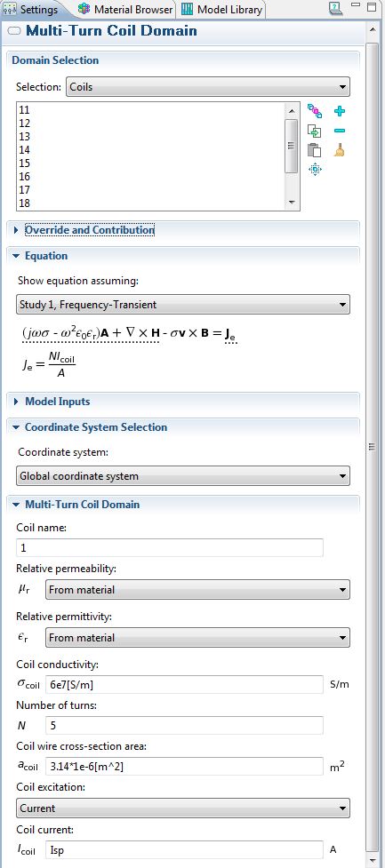Select domain 14 in the selection list
The width and height of the screenshot is (385, 868).
[150, 150]
